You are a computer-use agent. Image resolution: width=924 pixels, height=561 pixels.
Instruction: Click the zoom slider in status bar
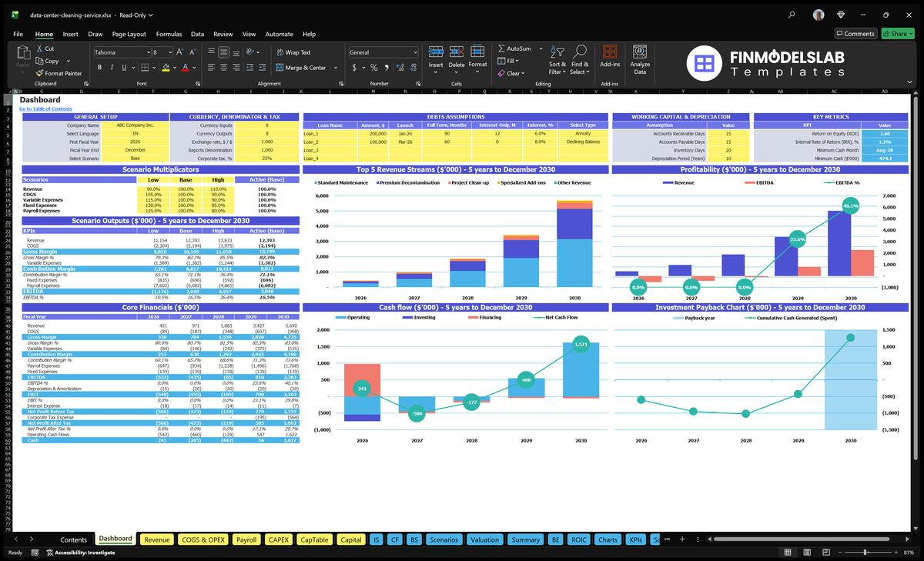(870, 553)
